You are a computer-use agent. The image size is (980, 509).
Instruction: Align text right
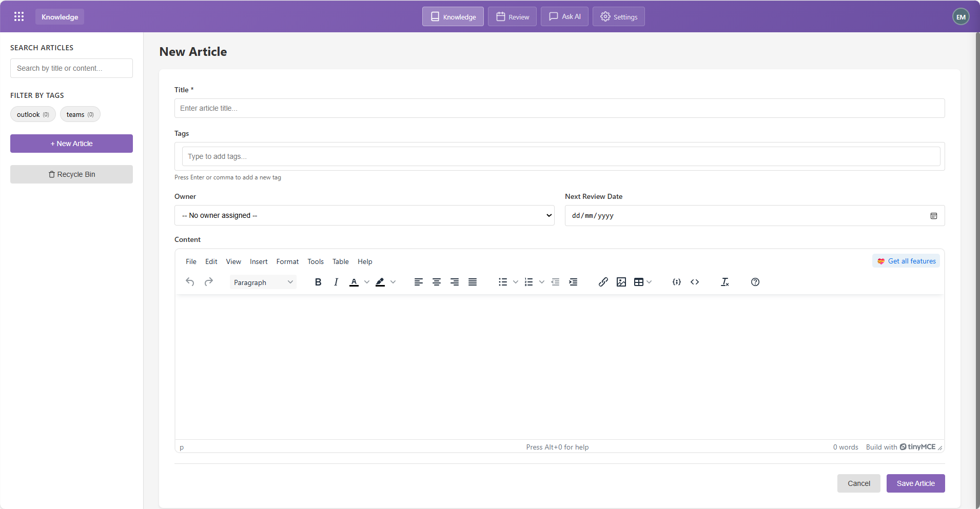[x=455, y=282]
